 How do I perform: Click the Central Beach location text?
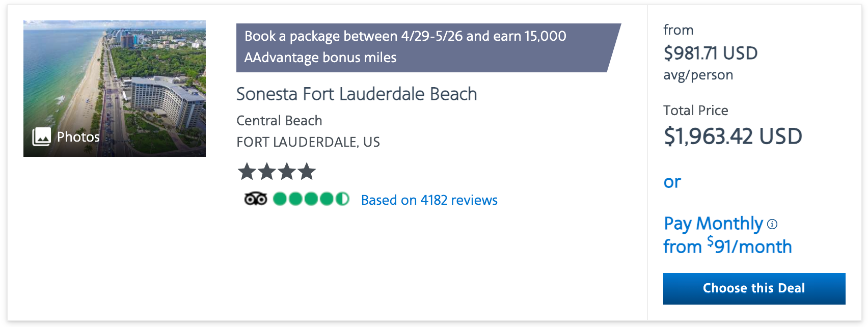(x=279, y=120)
